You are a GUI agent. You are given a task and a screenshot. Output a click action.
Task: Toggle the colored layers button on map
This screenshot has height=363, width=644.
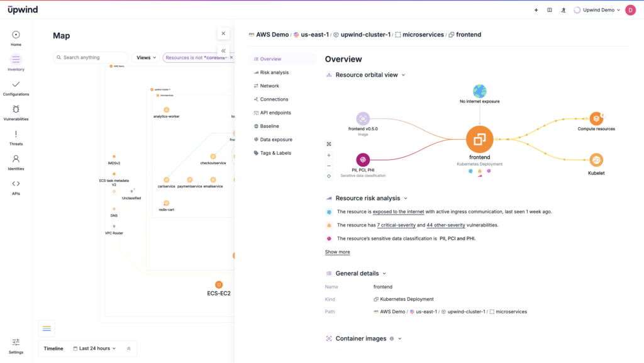47,328
